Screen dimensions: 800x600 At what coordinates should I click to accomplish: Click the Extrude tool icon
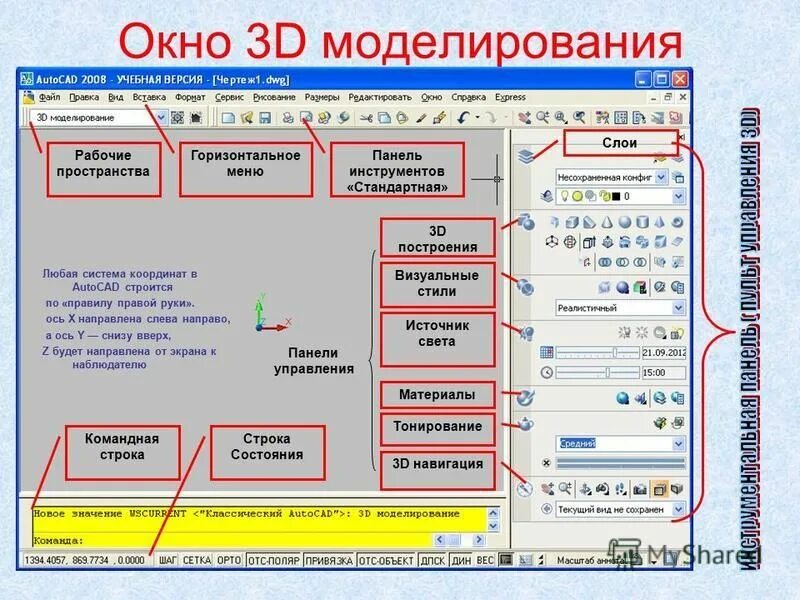click(589, 242)
